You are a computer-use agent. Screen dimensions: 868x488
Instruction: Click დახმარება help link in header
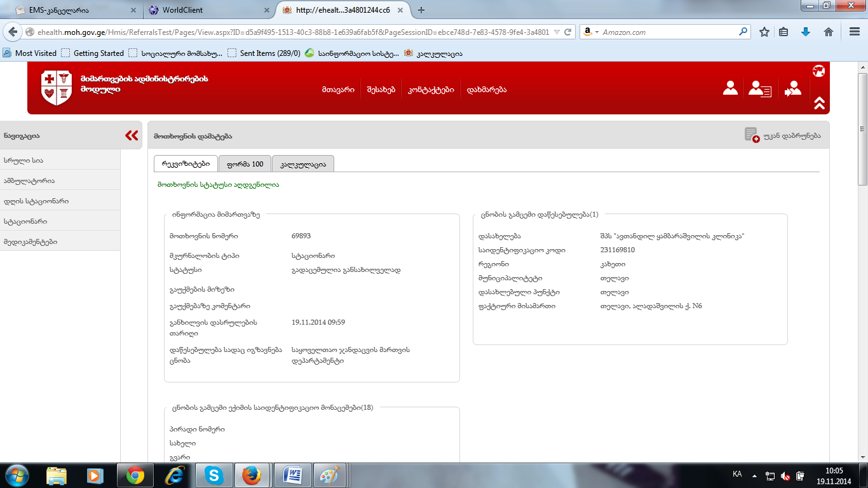487,90
